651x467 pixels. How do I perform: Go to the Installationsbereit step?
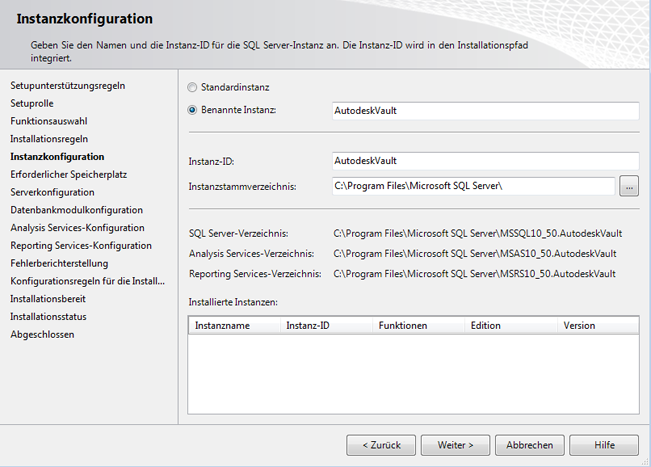click(x=48, y=299)
